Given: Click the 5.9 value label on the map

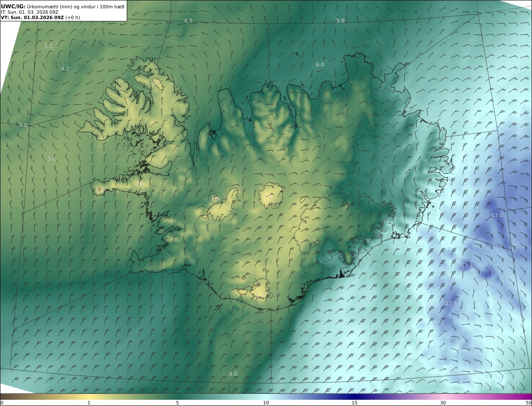Looking at the screenshot, I should (x=340, y=20).
